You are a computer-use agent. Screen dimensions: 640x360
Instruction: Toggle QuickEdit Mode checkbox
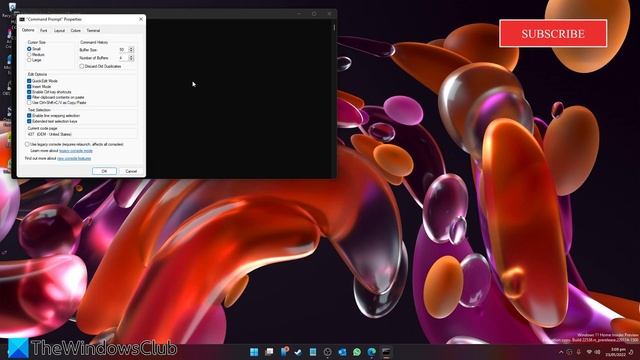point(29,81)
